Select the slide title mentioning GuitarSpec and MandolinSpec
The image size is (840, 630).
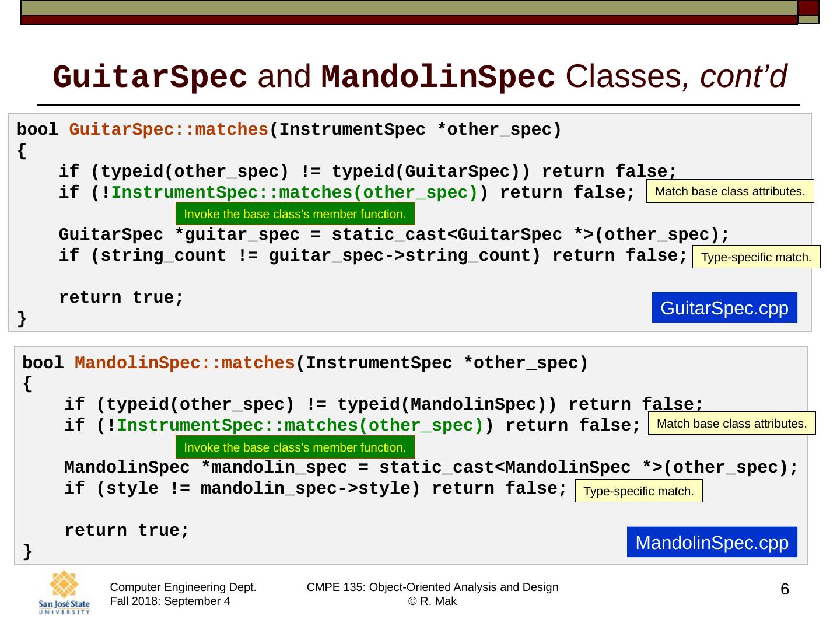pyautogui.click(x=420, y=77)
